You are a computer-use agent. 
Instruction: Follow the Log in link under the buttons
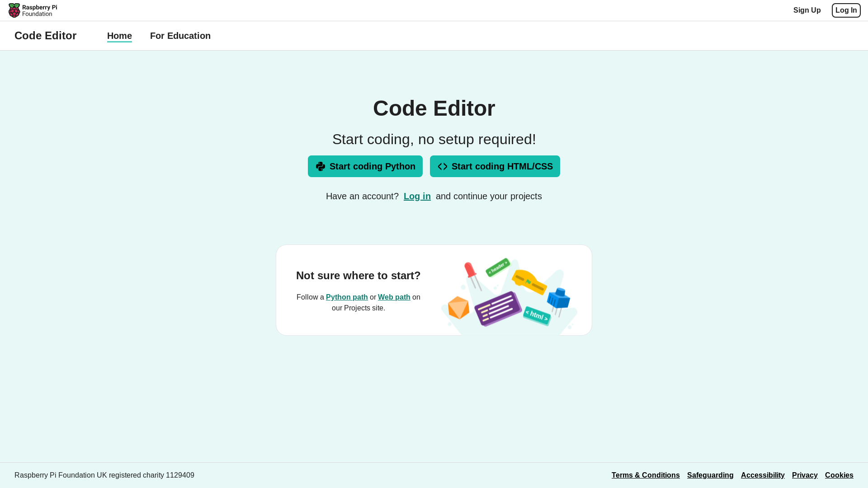click(x=417, y=196)
